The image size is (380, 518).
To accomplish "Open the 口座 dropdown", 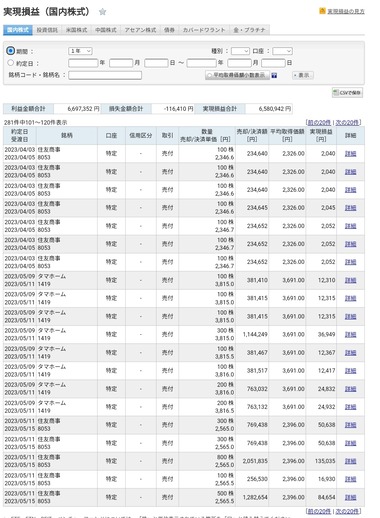I will (282, 51).
